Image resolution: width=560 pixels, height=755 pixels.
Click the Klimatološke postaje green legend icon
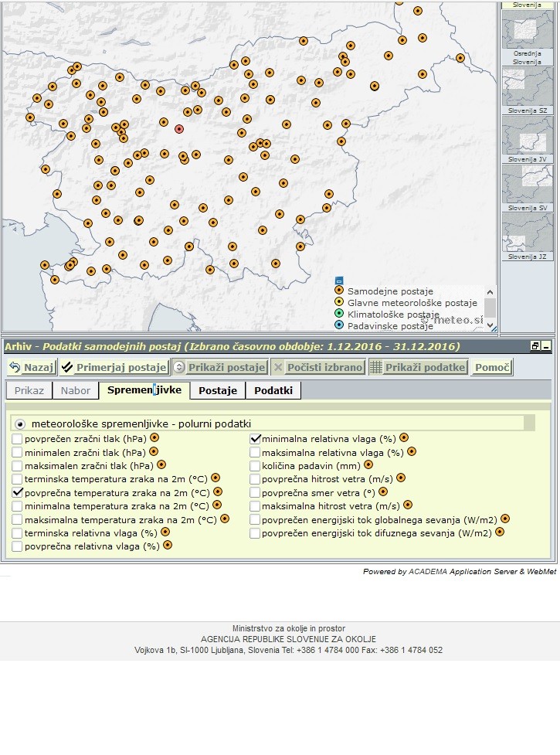tap(338, 314)
